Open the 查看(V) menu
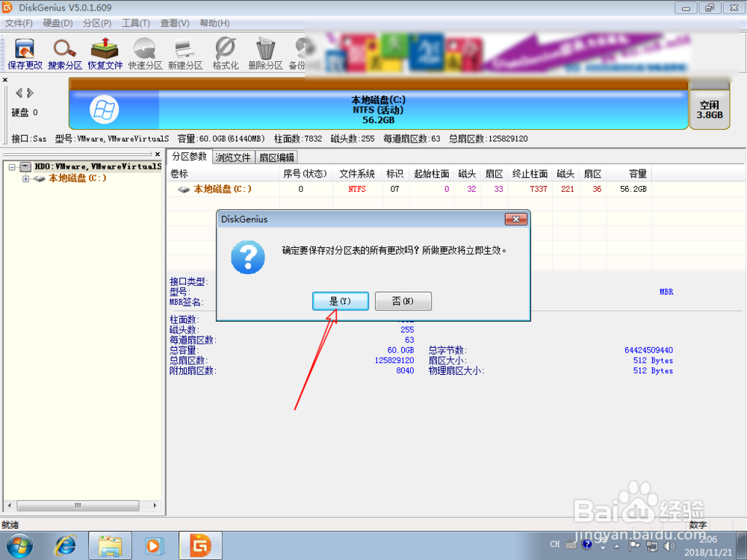747x560 pixels. pos(175,23)
